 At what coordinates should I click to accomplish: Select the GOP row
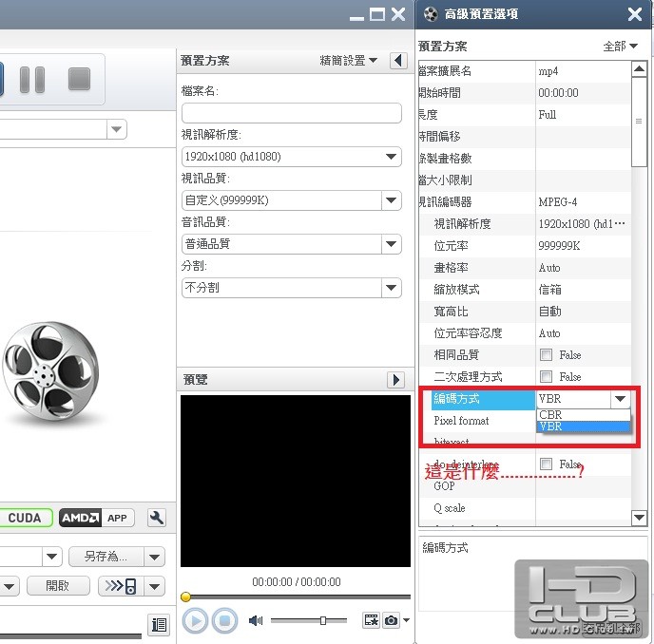525,486
